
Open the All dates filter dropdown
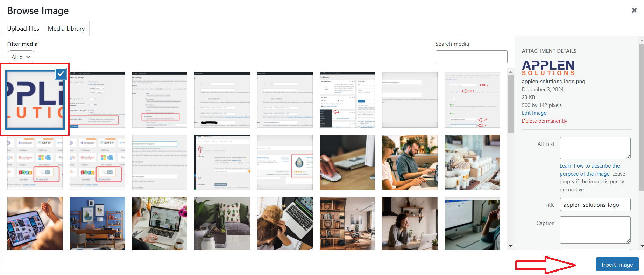[x=21, y=57]
